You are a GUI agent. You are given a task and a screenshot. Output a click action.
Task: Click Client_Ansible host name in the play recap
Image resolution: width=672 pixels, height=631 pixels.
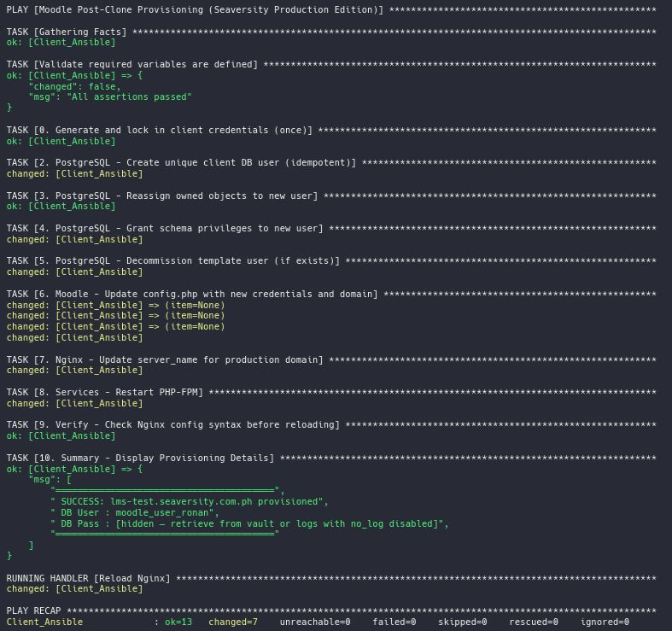click(x=44, y=622)
